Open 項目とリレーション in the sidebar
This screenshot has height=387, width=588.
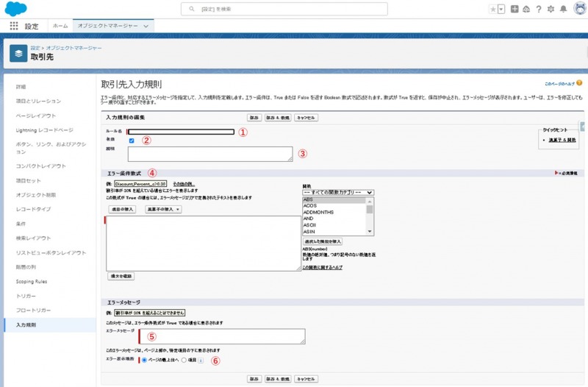click(x=38, y=101)
